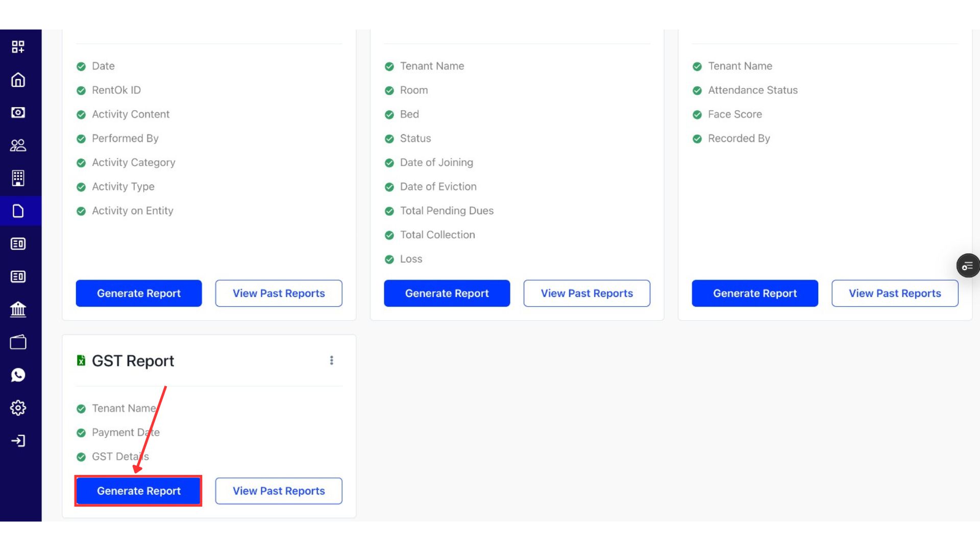This screenshot has width=980, height=551.
Task: Open the money/cash icon in sidebar
Action: pos(18,112)
